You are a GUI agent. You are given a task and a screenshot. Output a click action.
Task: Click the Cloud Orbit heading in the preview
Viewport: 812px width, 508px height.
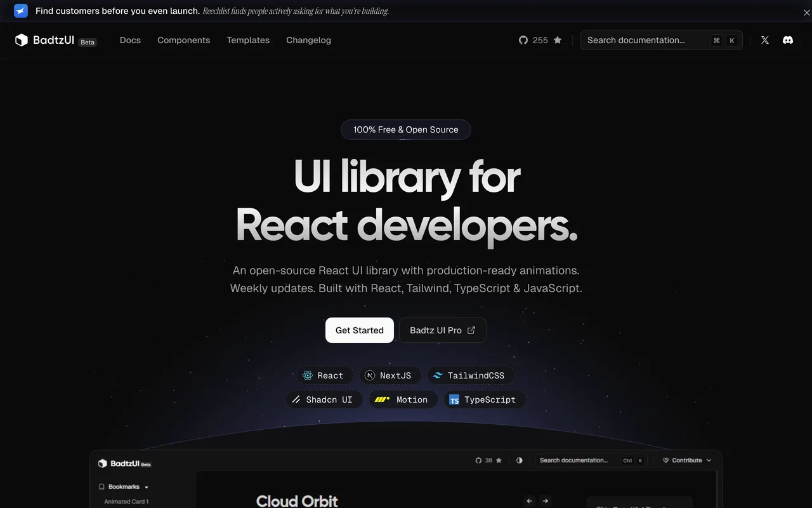coord(297,501)
